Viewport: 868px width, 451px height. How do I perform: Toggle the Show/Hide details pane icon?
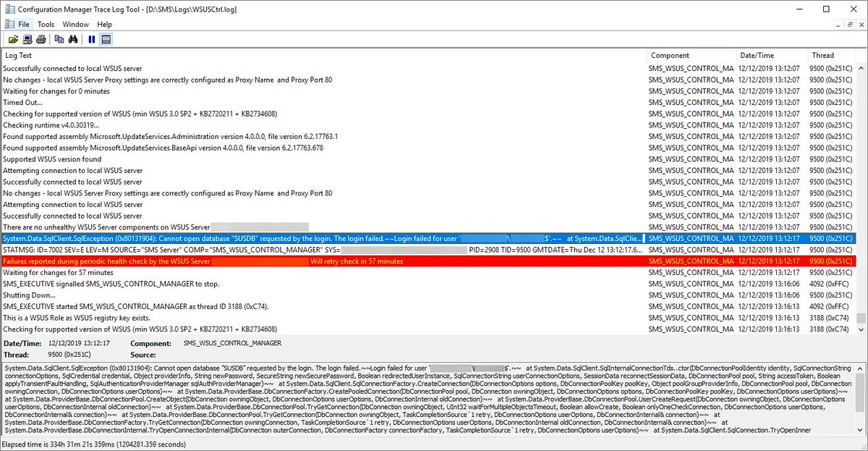point(106,39)
